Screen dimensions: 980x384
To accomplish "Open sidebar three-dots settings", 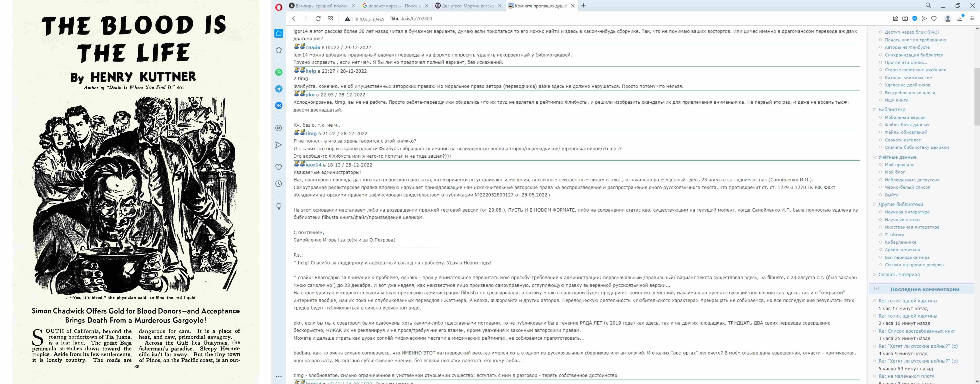I will point(278,376).
